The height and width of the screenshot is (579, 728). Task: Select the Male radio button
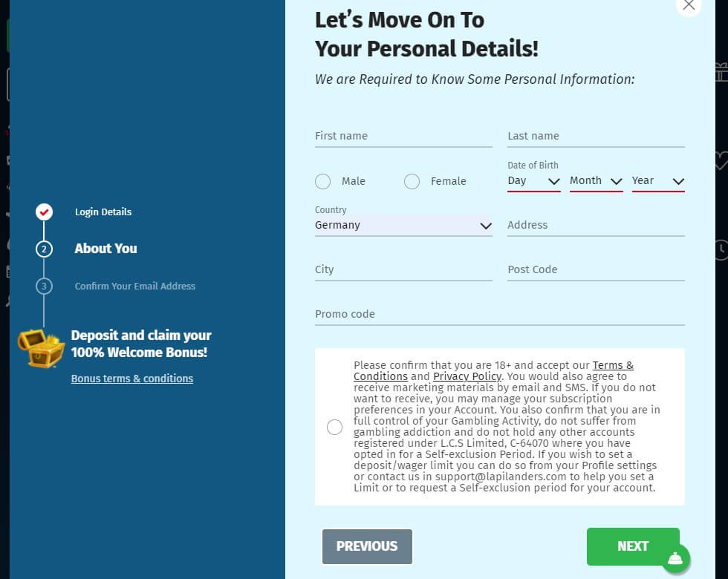coord(322,181)
